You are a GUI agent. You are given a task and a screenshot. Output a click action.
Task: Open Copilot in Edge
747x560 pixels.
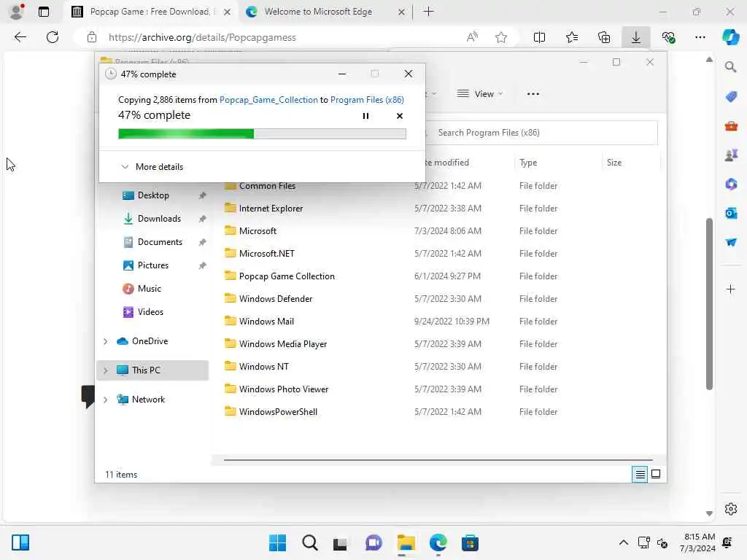[x=730, y=37]
